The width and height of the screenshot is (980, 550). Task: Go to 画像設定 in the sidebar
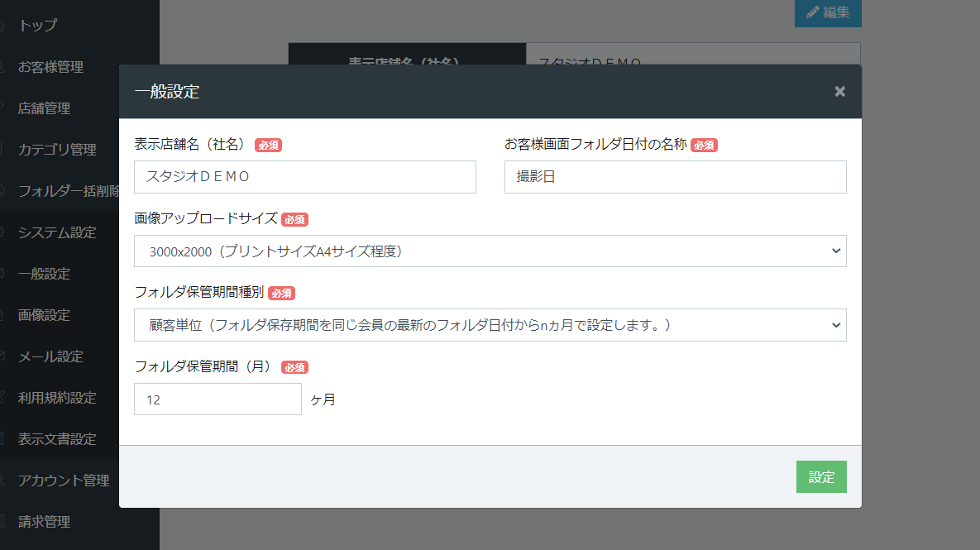[x=44, y=315]
